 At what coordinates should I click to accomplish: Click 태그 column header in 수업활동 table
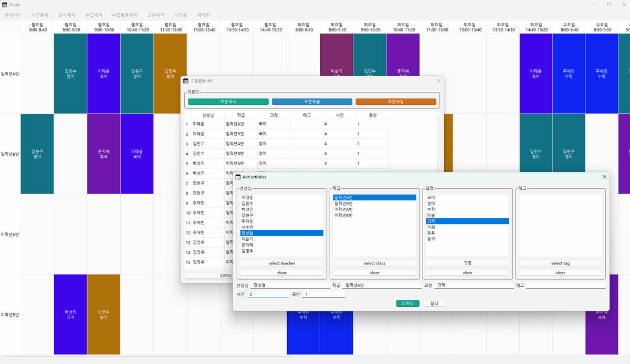coord(307,115)
